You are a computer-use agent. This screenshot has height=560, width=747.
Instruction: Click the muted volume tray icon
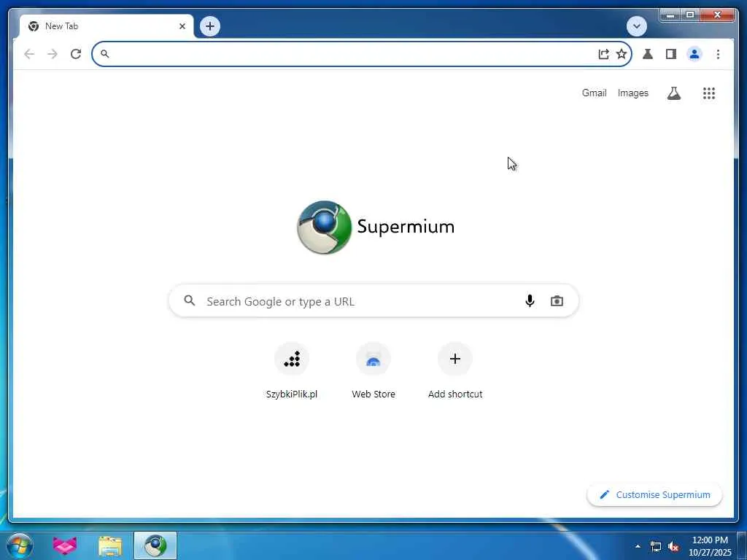pos(673,547)
